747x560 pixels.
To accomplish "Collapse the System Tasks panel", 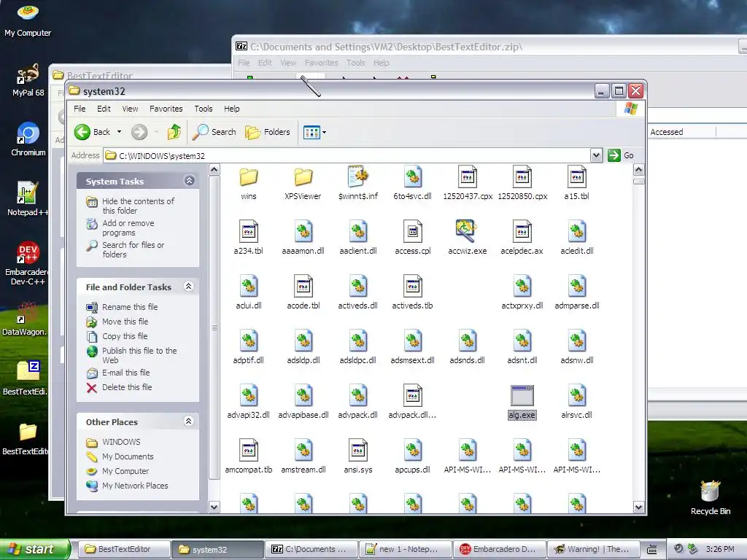I will coord(189,181).
